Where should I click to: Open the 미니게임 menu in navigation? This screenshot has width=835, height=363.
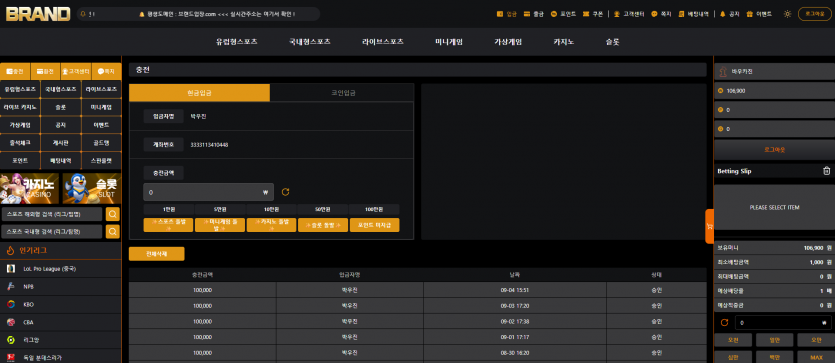tap(449, 42)
